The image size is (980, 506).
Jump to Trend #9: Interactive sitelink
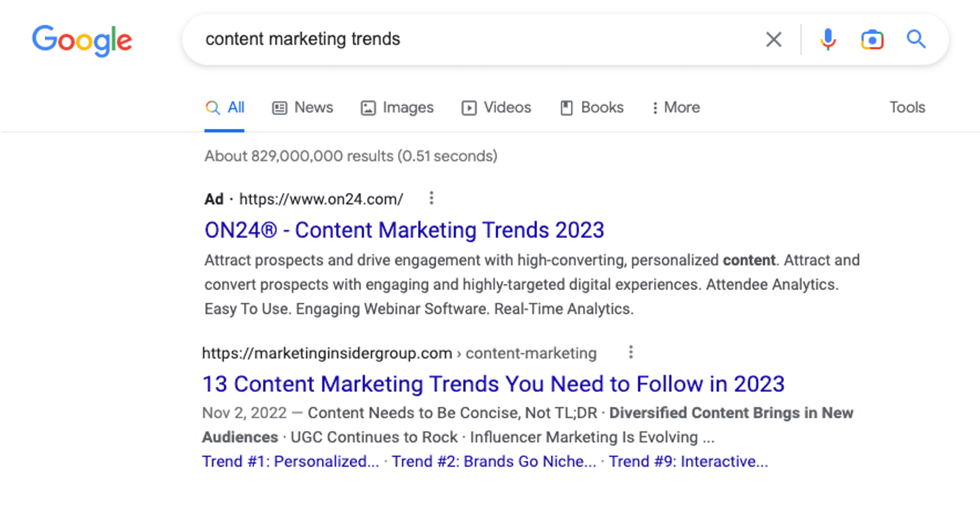tap(688, 462)
